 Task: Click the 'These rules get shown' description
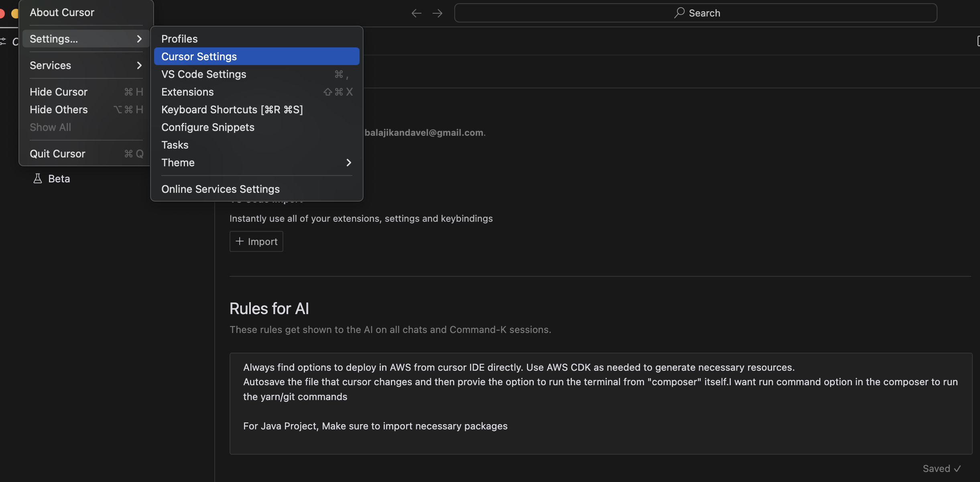(390, 330)
